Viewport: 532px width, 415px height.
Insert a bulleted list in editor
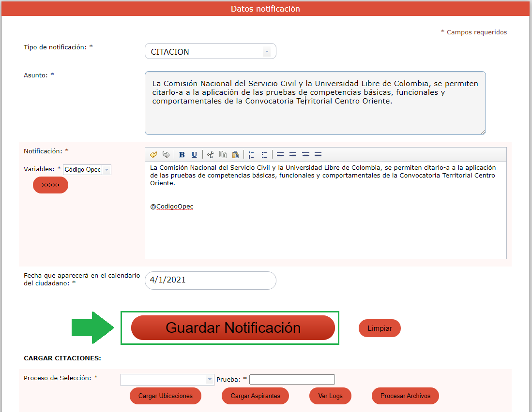(x=264, y=155)
